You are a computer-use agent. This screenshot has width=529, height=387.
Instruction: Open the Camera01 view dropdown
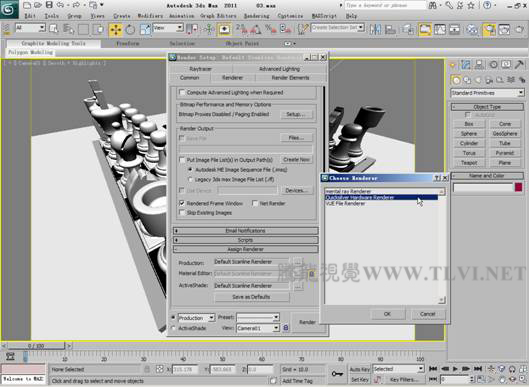click(257, 328)
